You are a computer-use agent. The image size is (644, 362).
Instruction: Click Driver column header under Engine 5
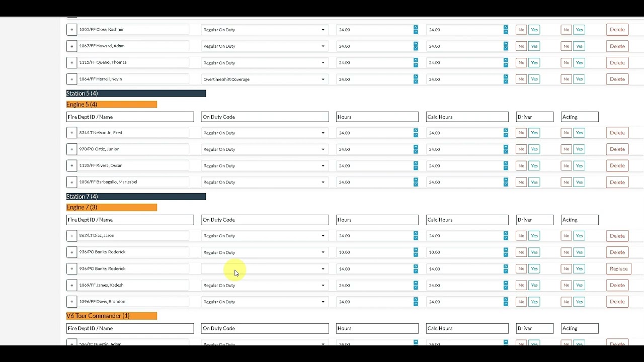534,117
